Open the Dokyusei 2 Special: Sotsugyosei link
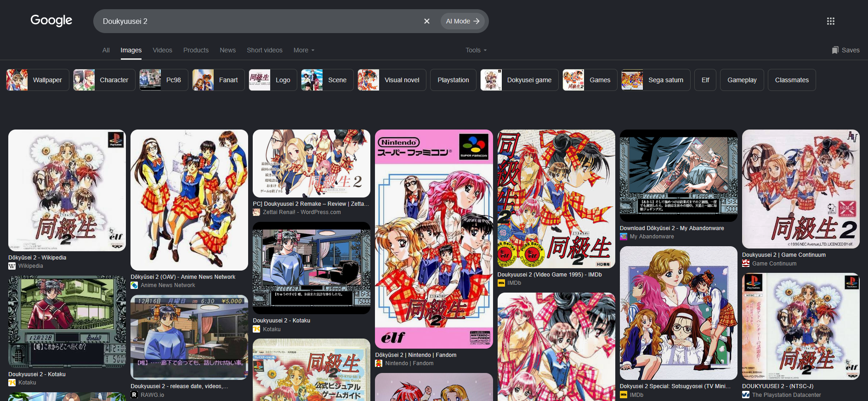 click(675, 386)
